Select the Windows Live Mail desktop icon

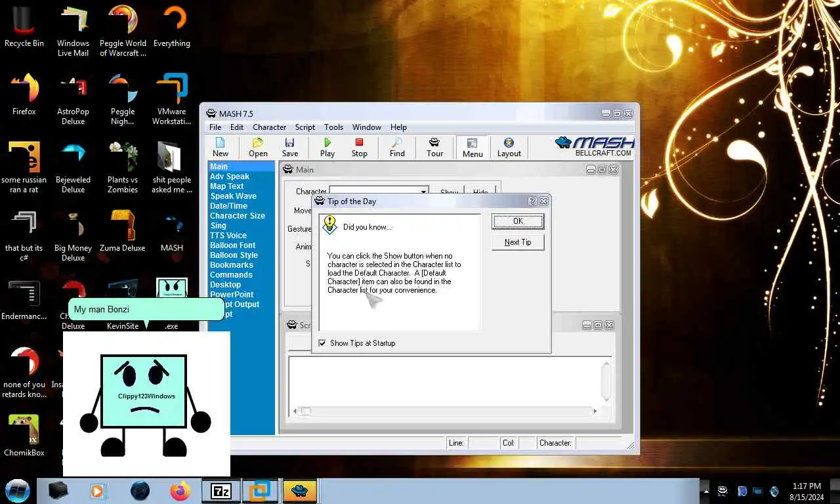(73, 30)
